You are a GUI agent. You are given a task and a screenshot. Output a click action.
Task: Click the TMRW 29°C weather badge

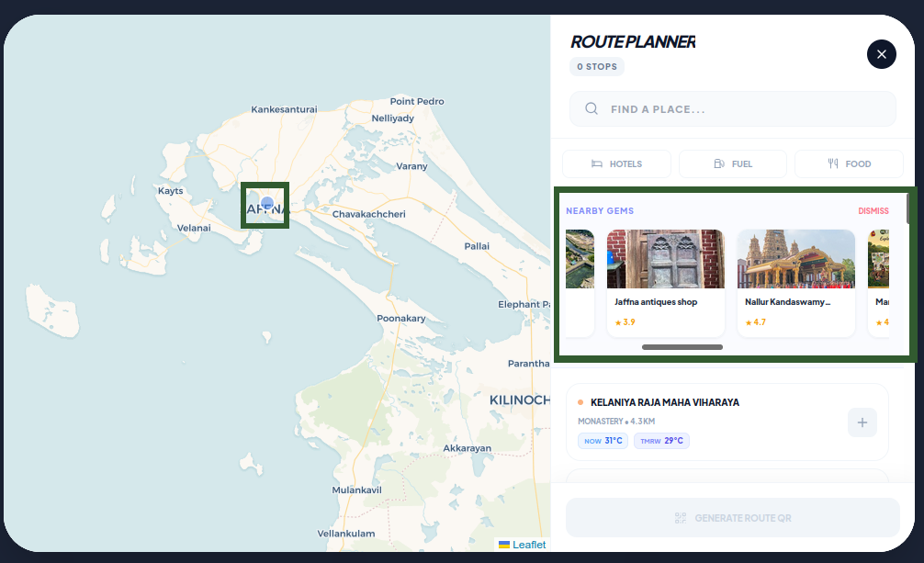(x=661, y=440)
